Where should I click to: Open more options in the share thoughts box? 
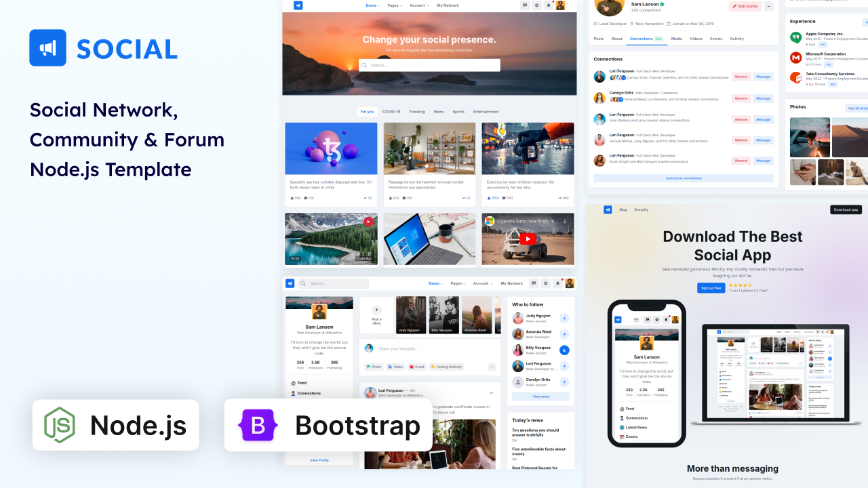[x=492, y=367]
